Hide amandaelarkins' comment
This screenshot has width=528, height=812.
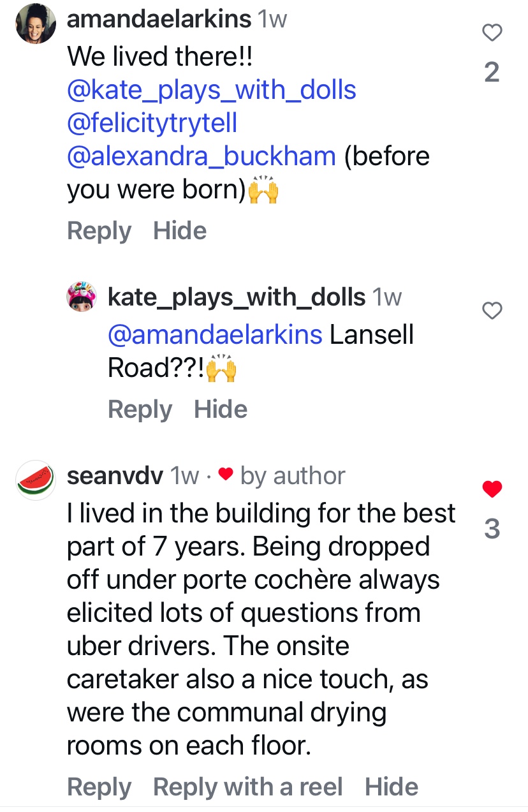180,231
